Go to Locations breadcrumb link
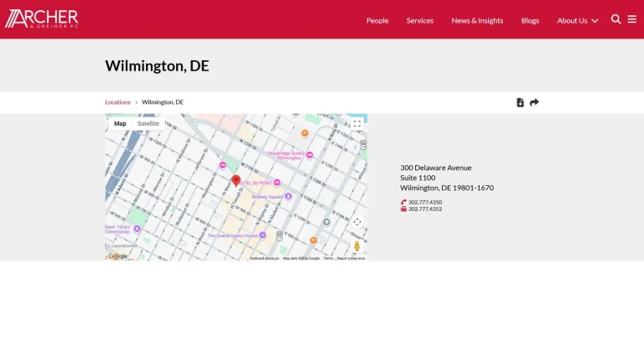 pos(117,102)
